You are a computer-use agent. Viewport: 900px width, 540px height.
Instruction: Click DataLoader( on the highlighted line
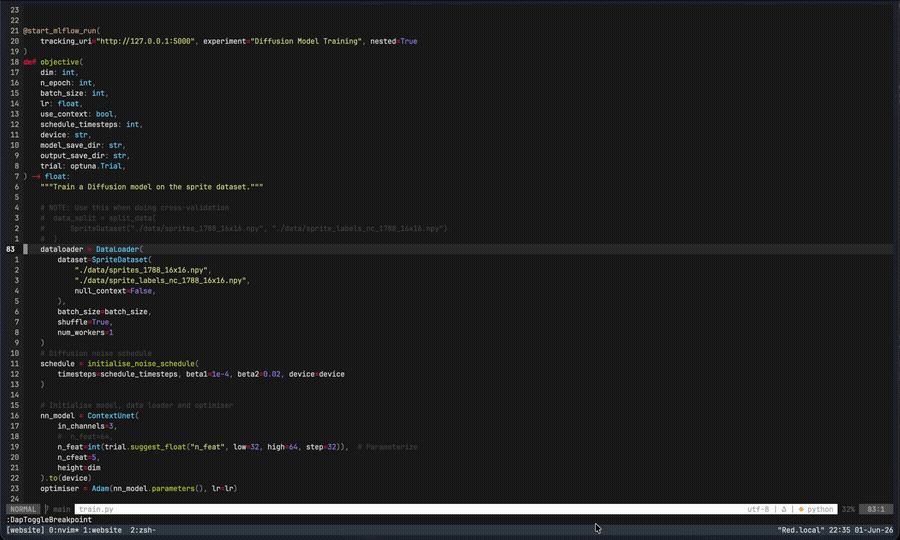click(119, 249)
